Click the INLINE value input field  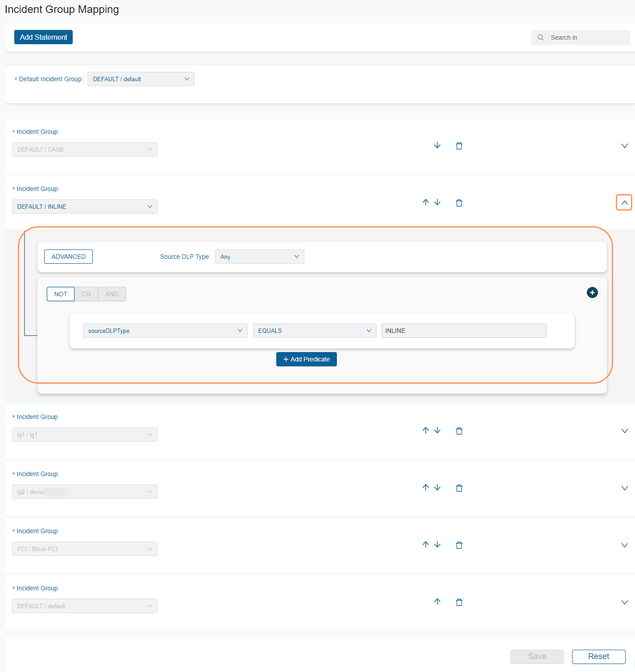pos(464,331)
